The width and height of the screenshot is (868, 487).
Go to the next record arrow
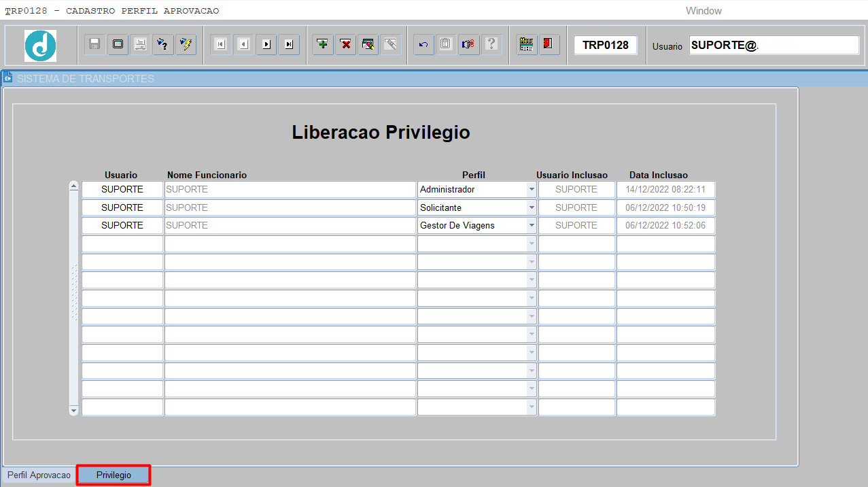click(266, 44)
